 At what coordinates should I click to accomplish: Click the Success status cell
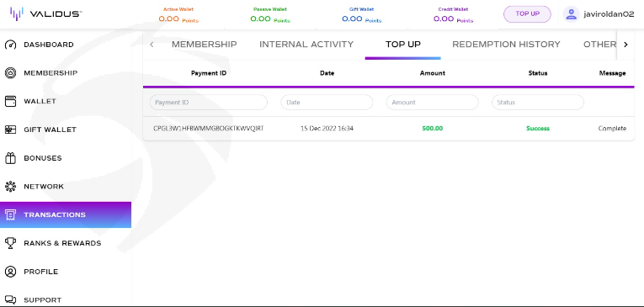point(538,129)
